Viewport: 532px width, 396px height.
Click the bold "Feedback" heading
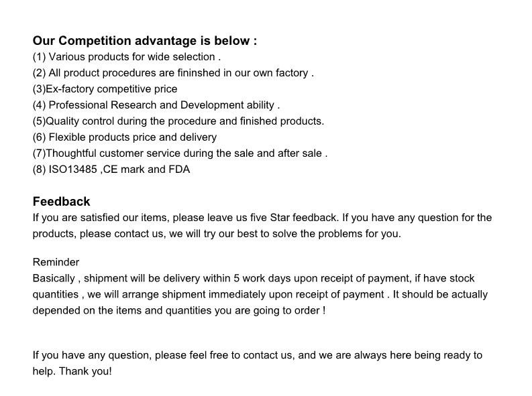click(61, 202)
